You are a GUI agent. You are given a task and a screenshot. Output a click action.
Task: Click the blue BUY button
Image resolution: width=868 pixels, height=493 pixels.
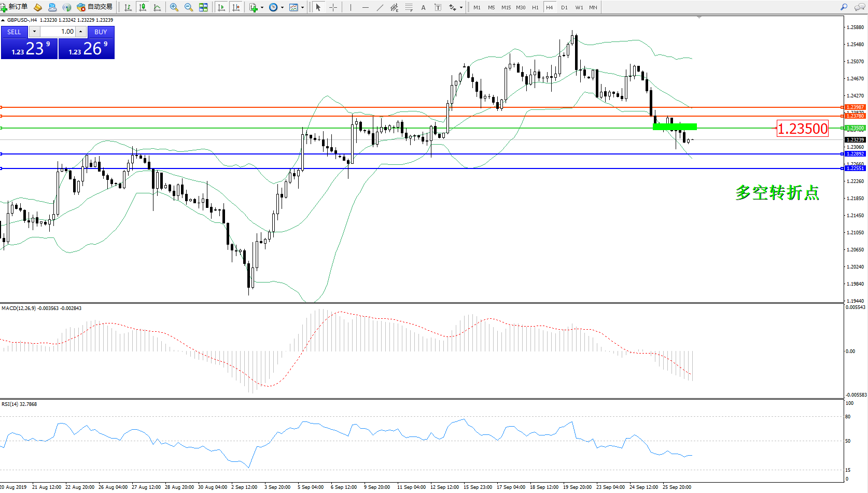pos(101,32)
